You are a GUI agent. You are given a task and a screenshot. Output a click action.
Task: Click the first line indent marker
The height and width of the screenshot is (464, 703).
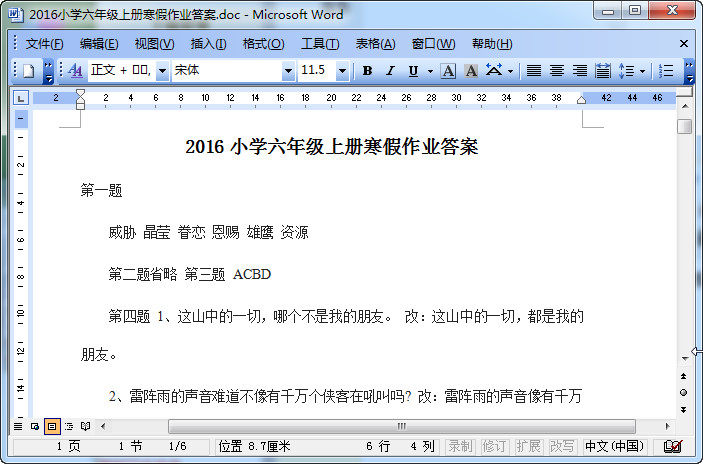pos(80,94)
